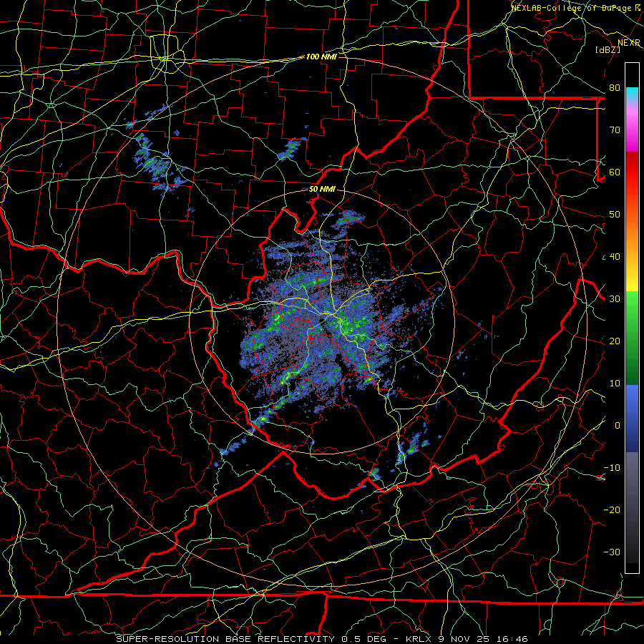Click the 20 value on the dBZ scale
644x644 pixels.
click(x=615, y=341)
